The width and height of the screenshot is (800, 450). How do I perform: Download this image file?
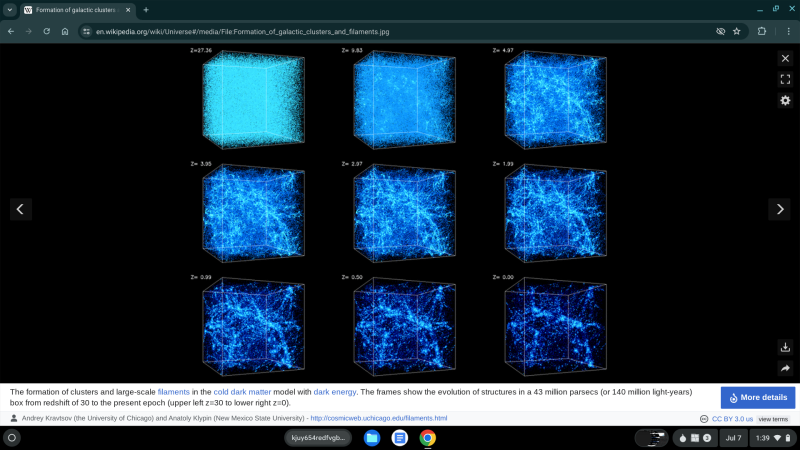pos(785,347)
